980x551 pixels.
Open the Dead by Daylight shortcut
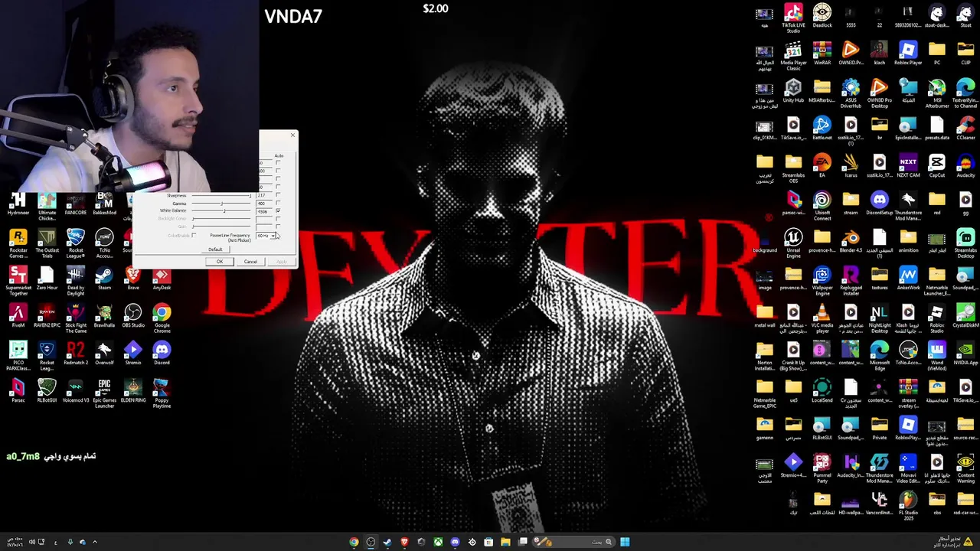[76, 281]
